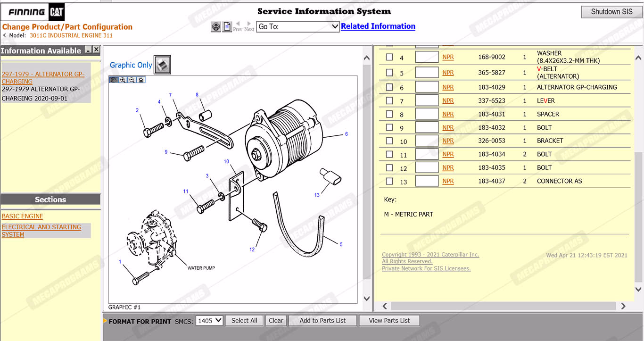The image size is (644, 341).
Task: Reset graphic view with the home icon
Action: pyautogui.click(x=141, y=80)
